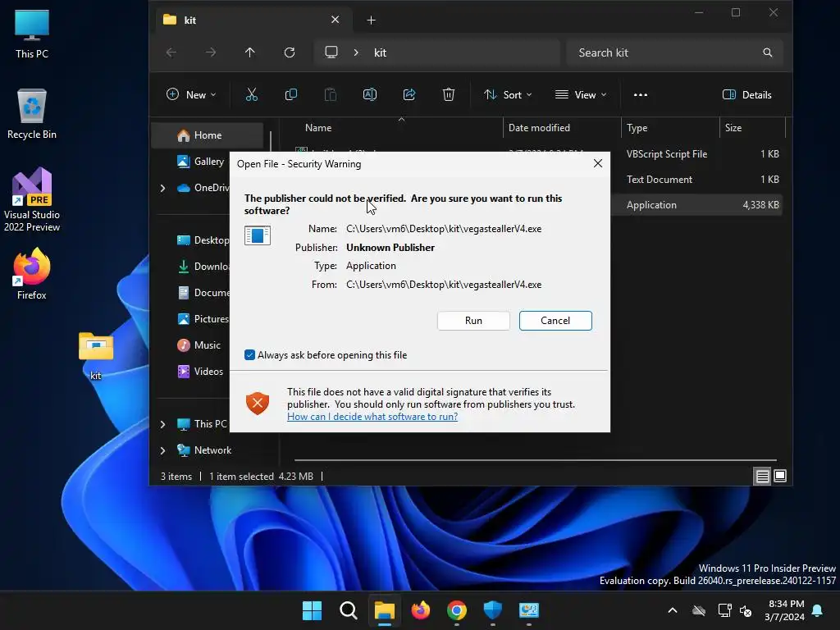Open the View dropdown
The image size is (840, 630).
point(582,95)
